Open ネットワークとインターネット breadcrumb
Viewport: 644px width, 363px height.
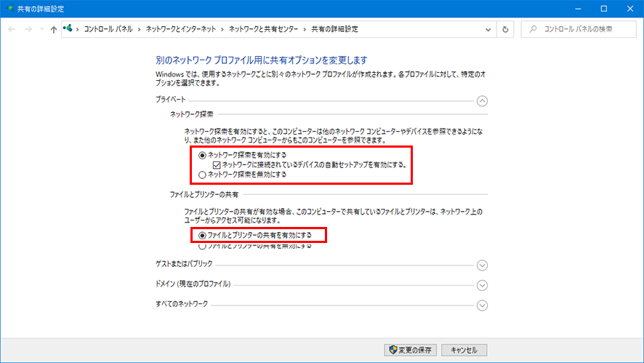coord(181,29)
